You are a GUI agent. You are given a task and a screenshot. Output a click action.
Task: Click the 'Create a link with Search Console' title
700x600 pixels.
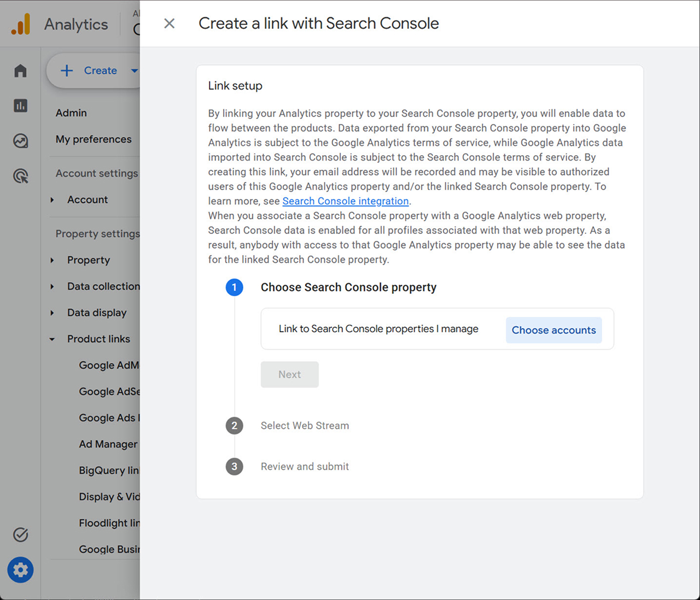[x=319, y=23]
